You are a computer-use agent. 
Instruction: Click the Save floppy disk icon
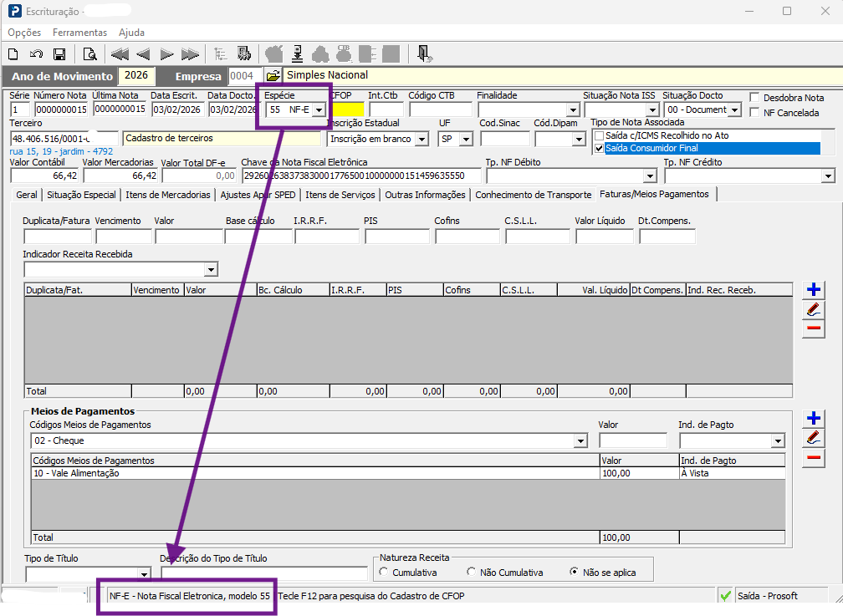click(59, 54)
